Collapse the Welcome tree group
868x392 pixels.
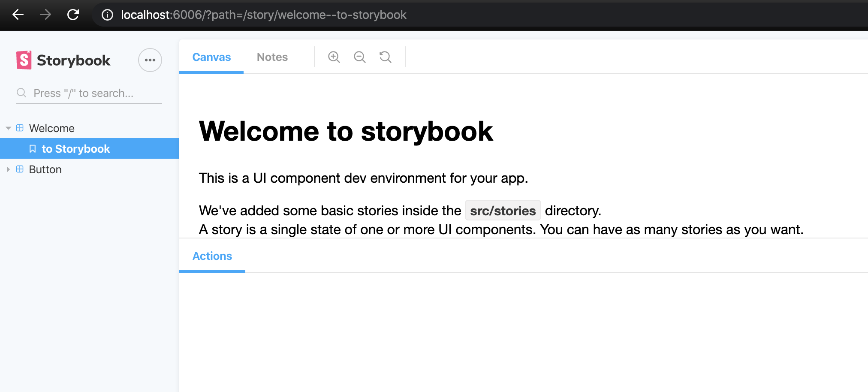pos(8,128)
